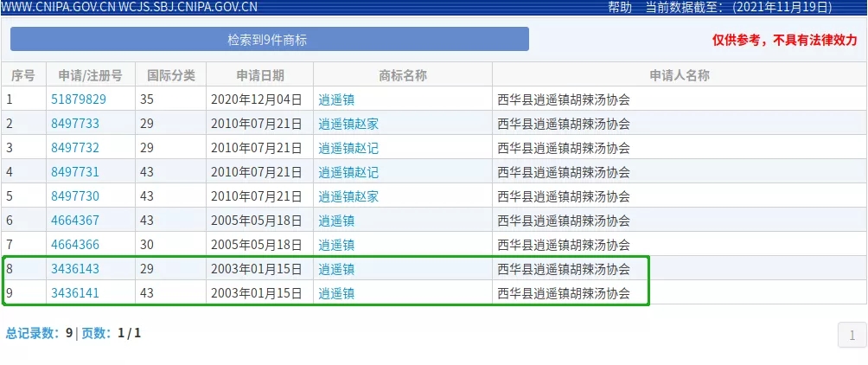Click the 当前数据截至 date text
868x365 pixels.
739,7
